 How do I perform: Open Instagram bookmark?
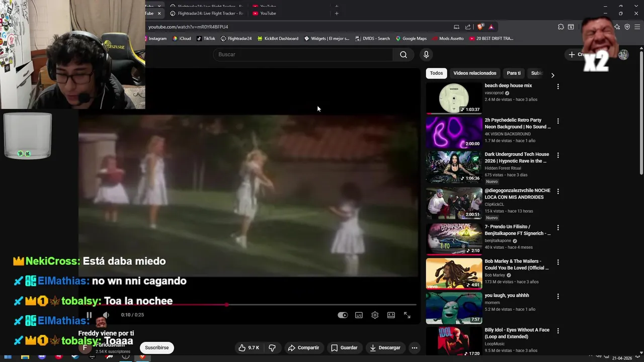(x=156, y=39)
